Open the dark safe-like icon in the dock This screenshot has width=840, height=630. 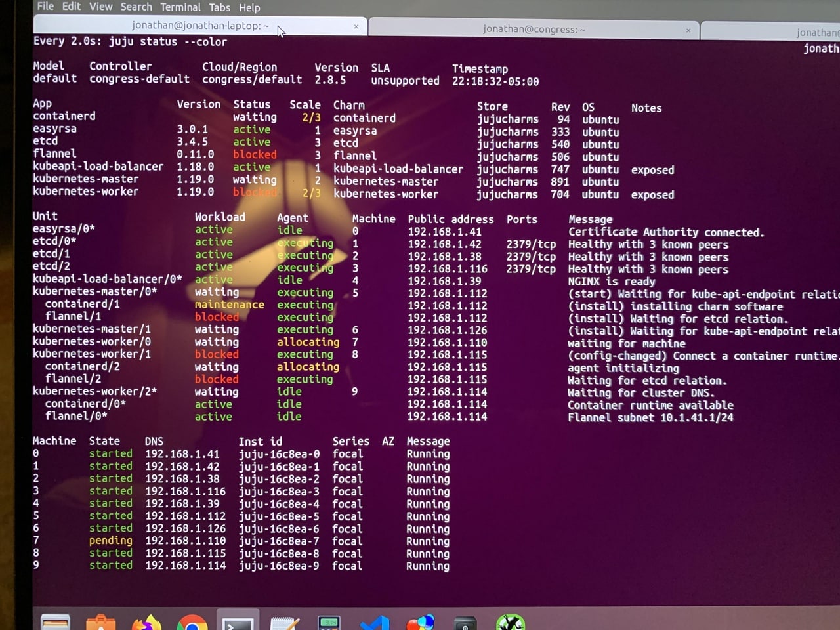click(x=465, y=621)
